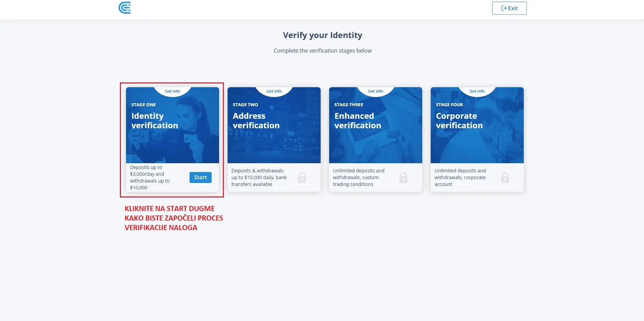
Task: Open Get info on the Stage Four card
Action: click(x=477, y=91)
